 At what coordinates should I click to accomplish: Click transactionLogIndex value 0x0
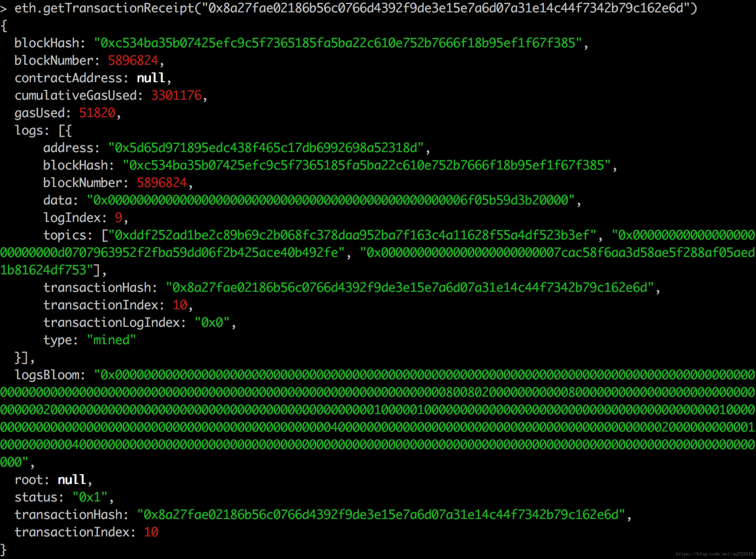tap(212, 322)
